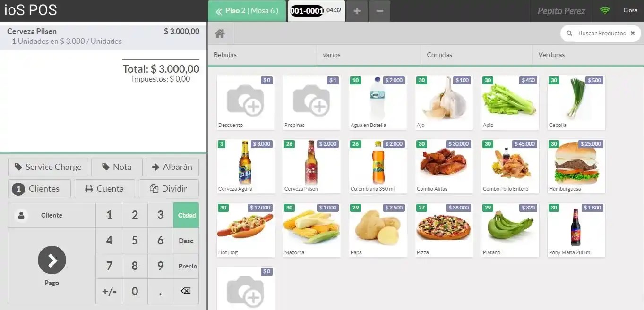The height and width of the screenshot is (310, 644).
Task: Add Hamburguesa product to the order
Action: point(576,166)
